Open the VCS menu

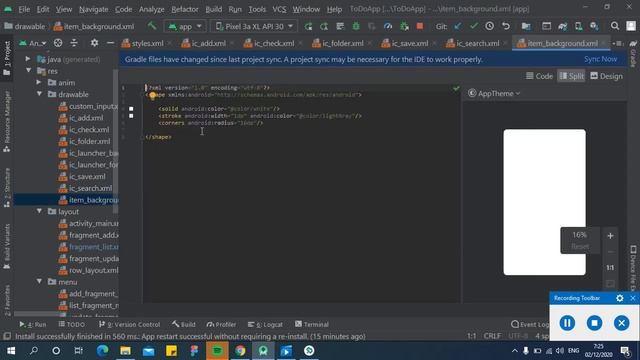pyautogui.click(x=279, y=9)
